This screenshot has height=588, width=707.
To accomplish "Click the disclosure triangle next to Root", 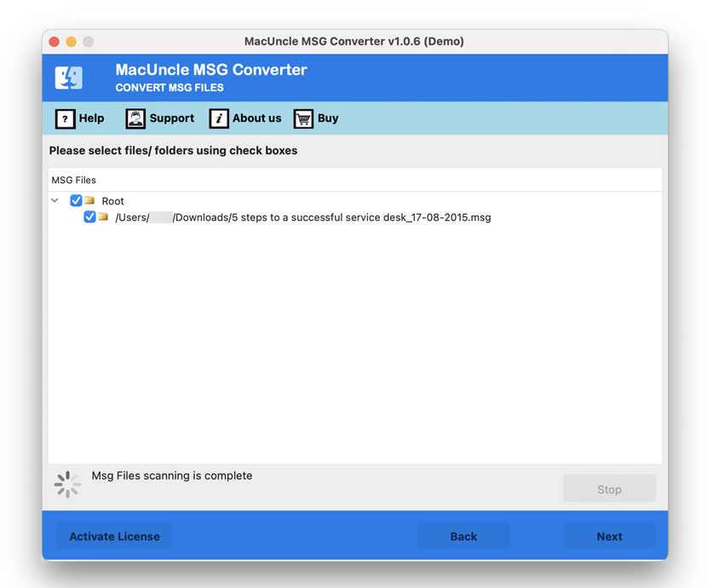I will tap(55, 200).
